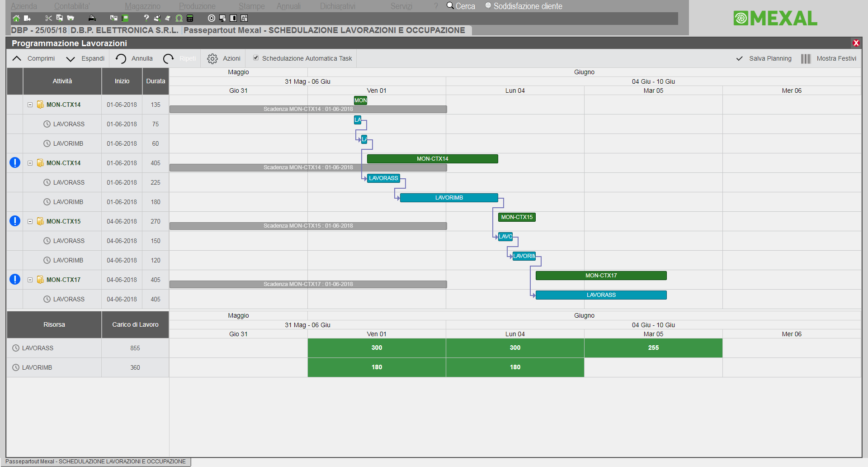This screenshot has width=868, height=467.
Task: Click the blue LAVORIMB Gantt task bar
Action: (448, 198)
